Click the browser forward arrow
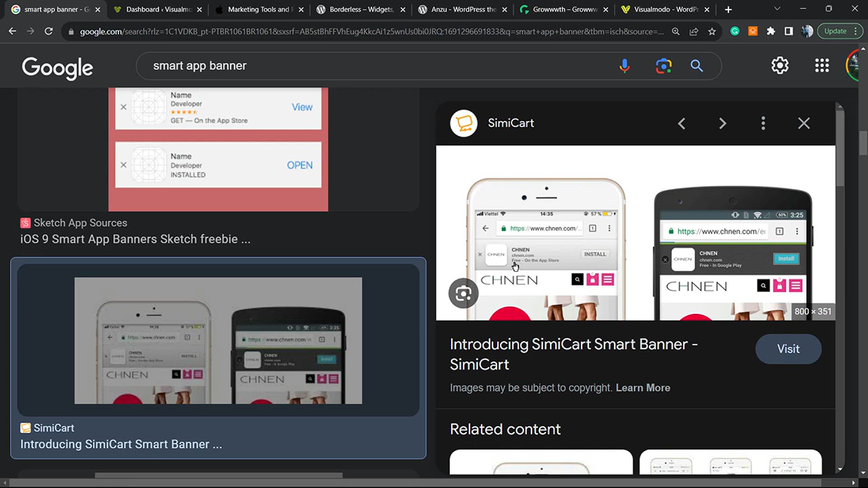This screenshot has height=488, width=868. 30,31
